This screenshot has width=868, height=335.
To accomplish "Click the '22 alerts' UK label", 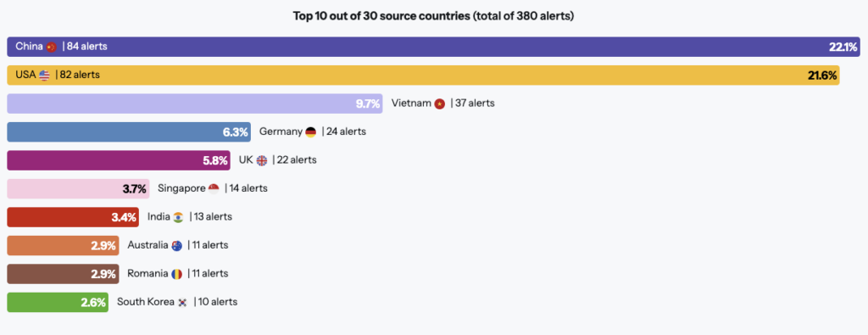I will click(x=297, y=160).
